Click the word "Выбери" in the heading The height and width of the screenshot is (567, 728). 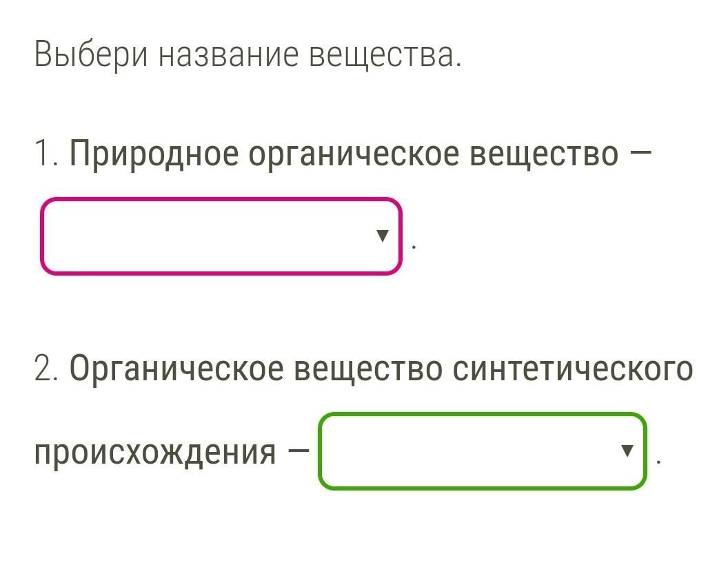point(91,55)
